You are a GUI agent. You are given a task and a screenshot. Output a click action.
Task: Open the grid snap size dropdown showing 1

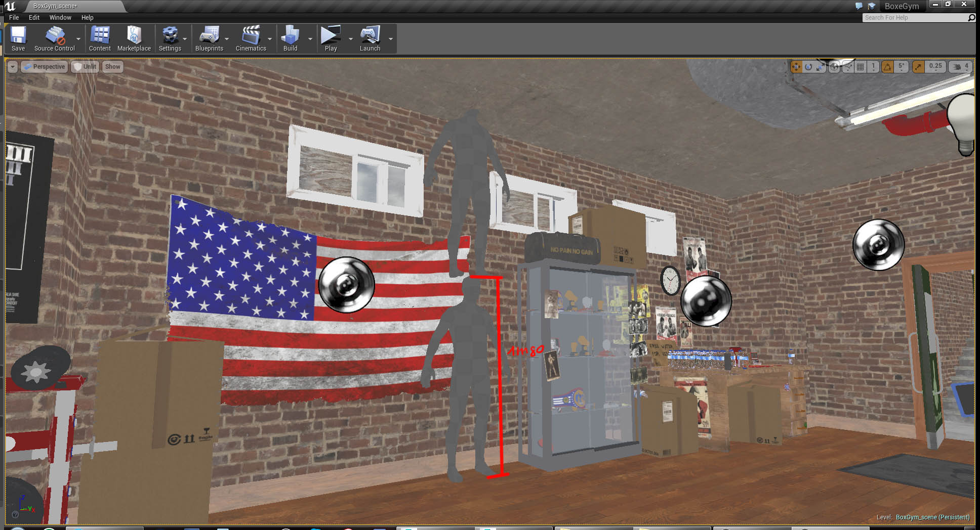(x=873, y=67)
